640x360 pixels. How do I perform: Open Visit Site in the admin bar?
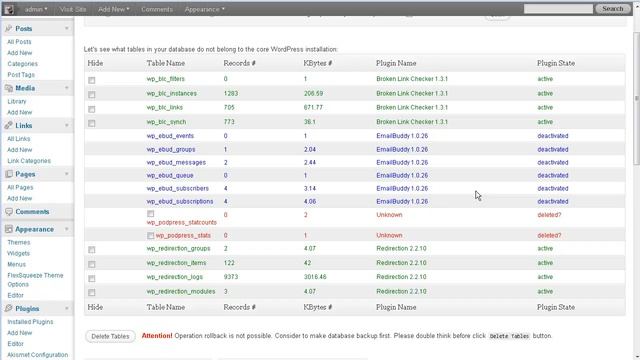coord(73,9)
